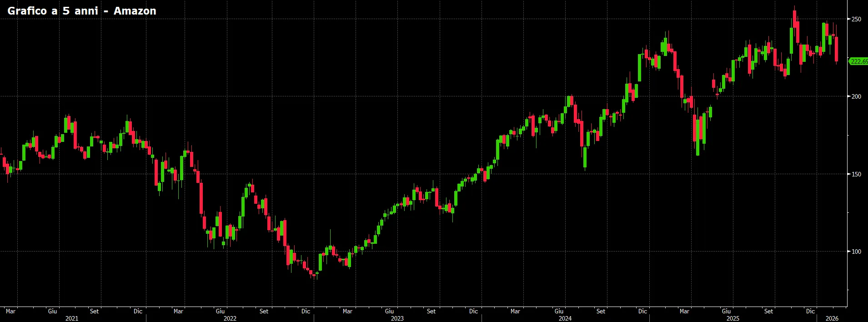This screenshot has height=322, width=868.
Task: Click the 2025 year label on time axis
Action: click(x=733, y=318)
